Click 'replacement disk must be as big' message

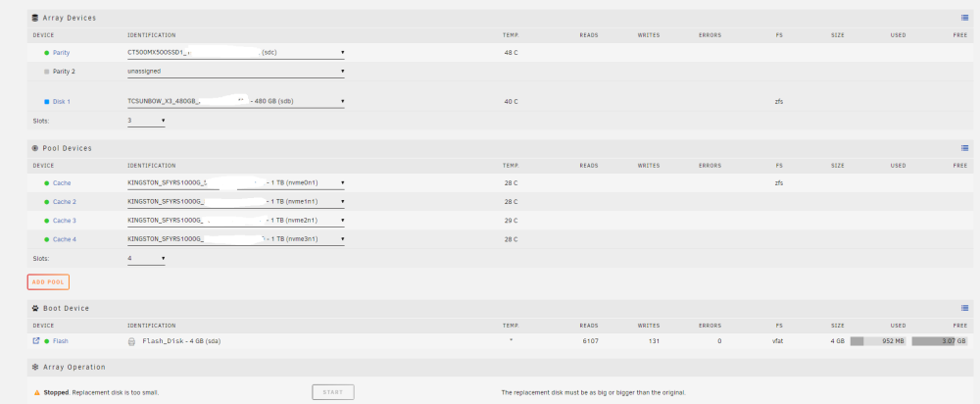(x=593, y=393)
